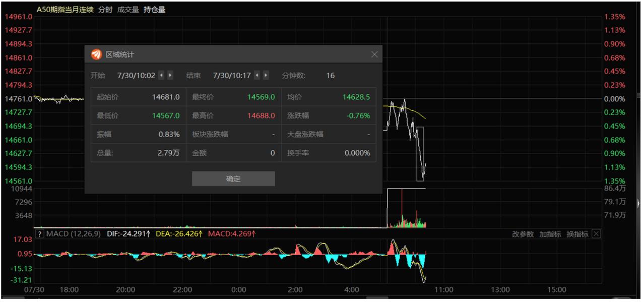
Task: Switch to the 持仓量 tab
Action: tap(154, 10)
